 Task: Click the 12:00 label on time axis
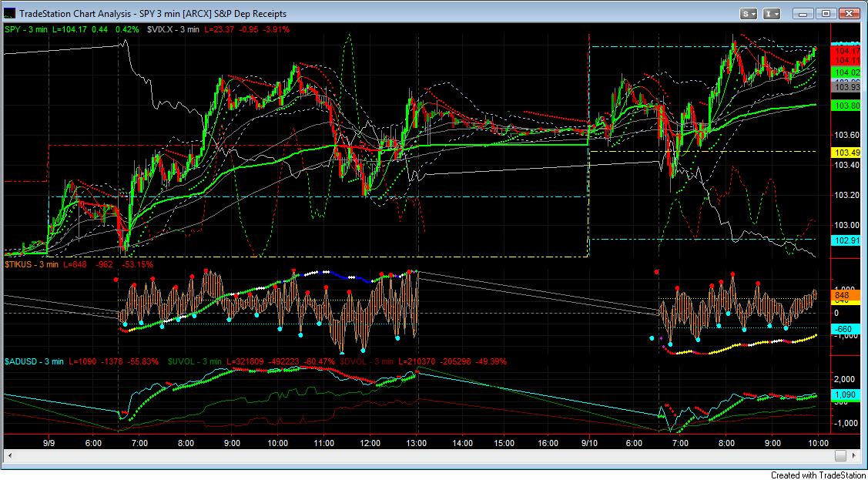(370, 443)
